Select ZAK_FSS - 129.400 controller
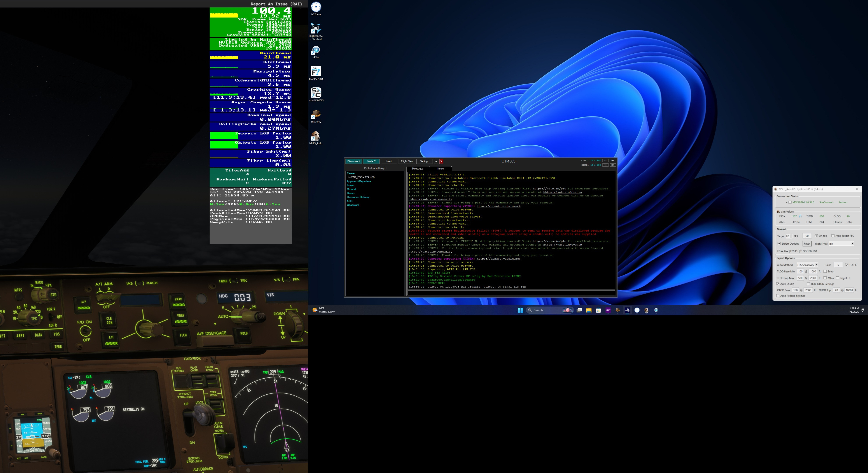Image resolution: width=868 pixels, height=473 pixels. pos(363,177)
